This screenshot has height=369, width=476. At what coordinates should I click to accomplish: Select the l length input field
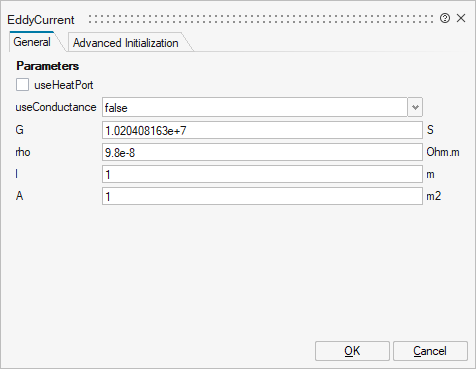pyautogui.click(x=262, y=174)
